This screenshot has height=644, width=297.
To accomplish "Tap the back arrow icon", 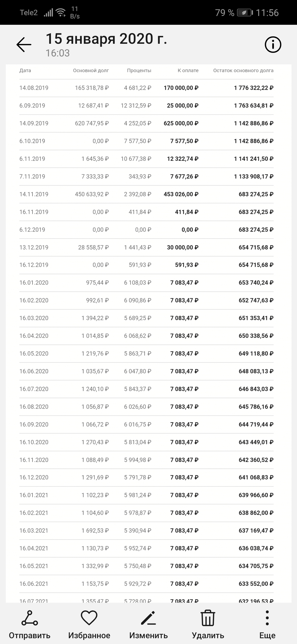I will click(24, 45).
